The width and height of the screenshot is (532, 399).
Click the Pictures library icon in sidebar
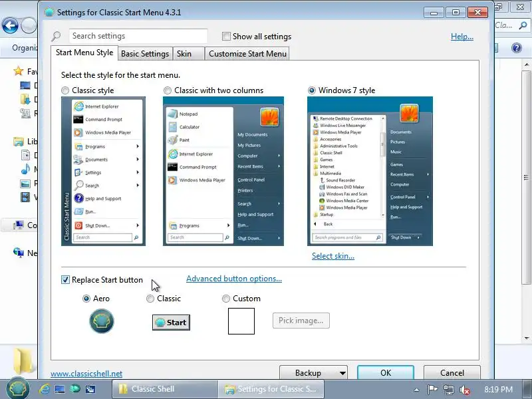coord(25,184)
